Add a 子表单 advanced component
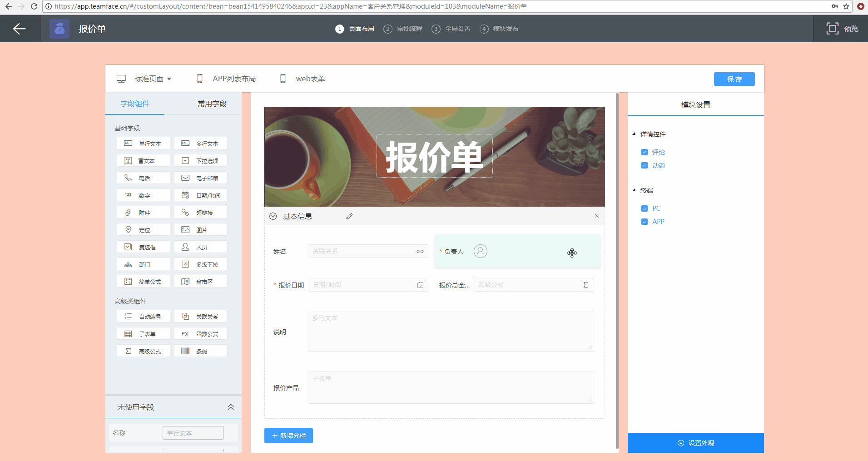This screenshot has width=868, height=461. pos(144,334)
